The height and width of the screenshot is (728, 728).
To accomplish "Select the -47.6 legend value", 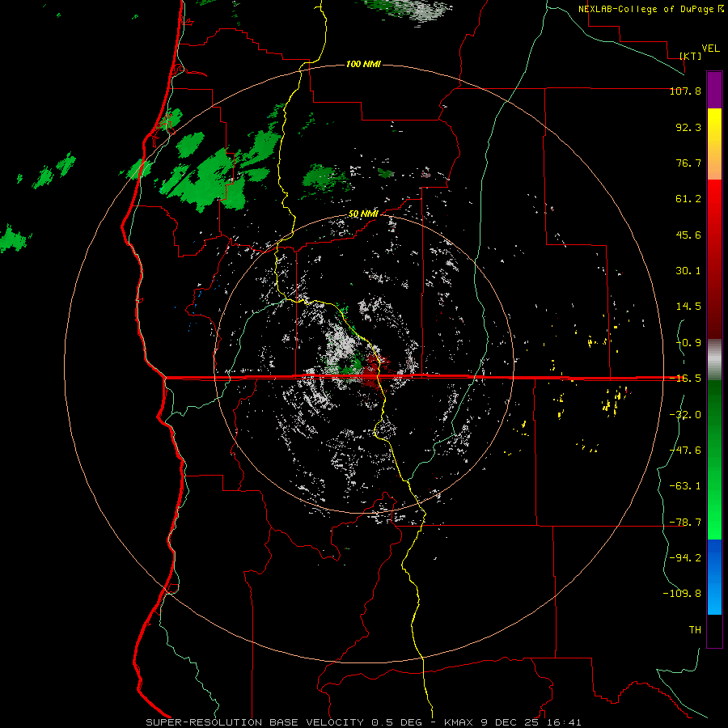I will point(685,451).
